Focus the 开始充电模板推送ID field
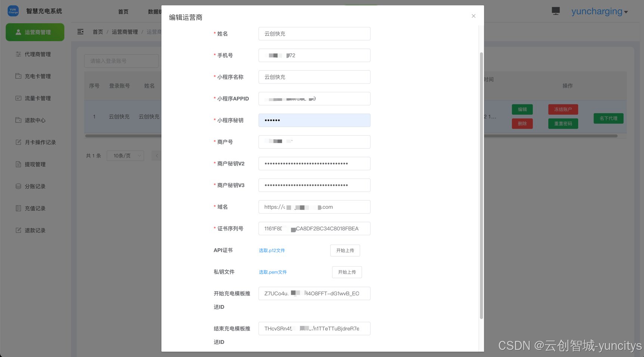The width and height of the screenshot is (644, 357). coord(315,294)
